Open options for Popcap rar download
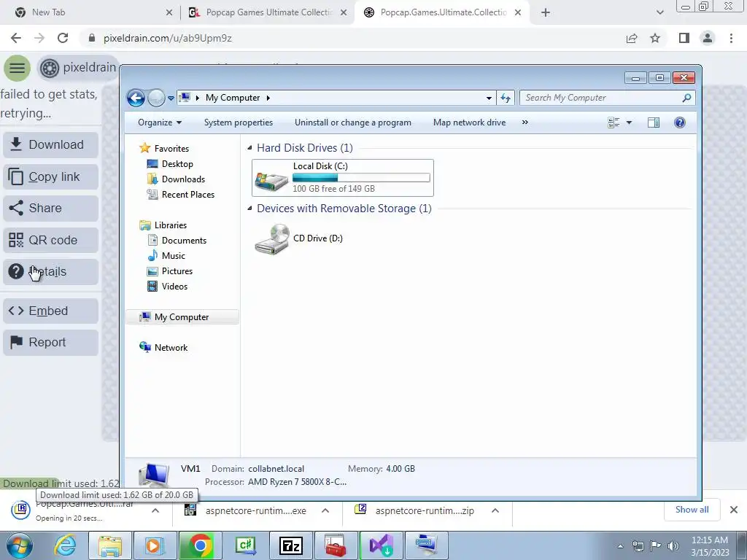 click(x=155, y=510)
